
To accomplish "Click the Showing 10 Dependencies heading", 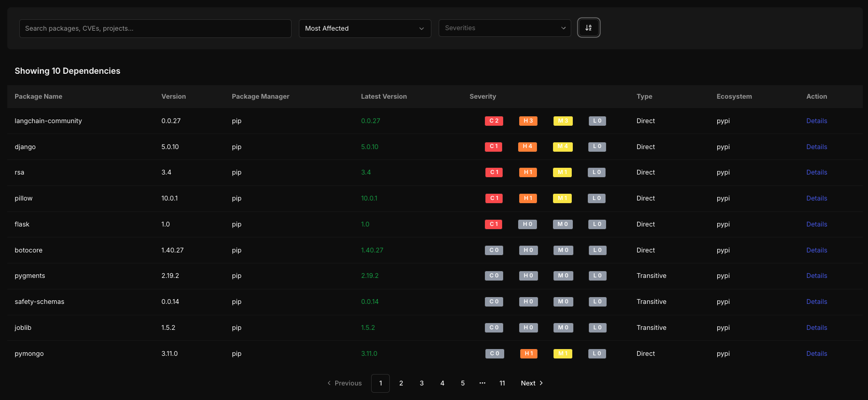I will (68, 71).
